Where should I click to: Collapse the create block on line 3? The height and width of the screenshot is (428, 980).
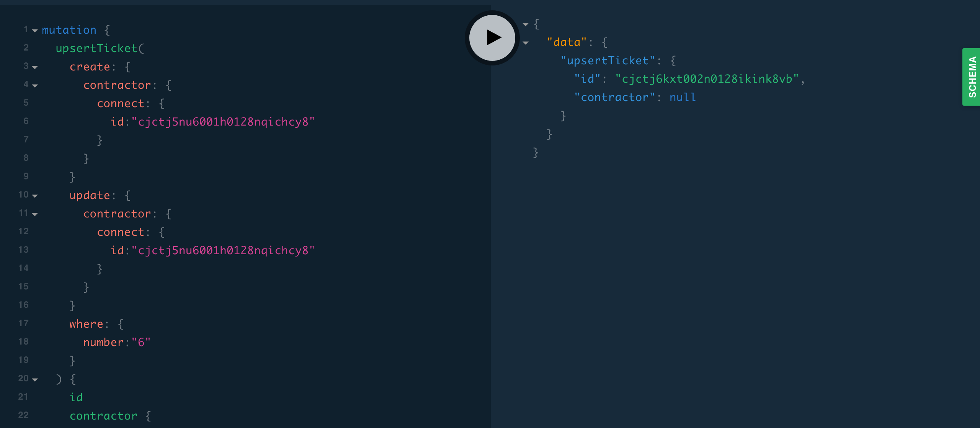(x=35, y=67)
